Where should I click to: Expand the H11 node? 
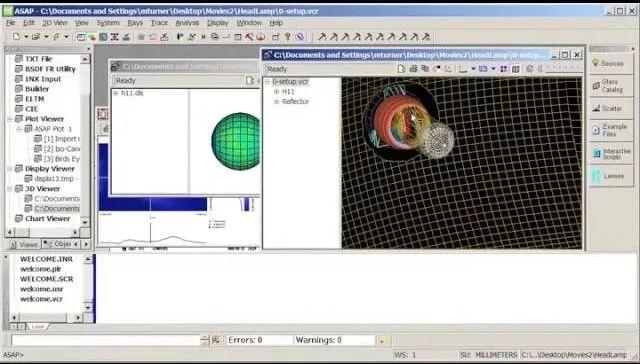click(277, 92)
